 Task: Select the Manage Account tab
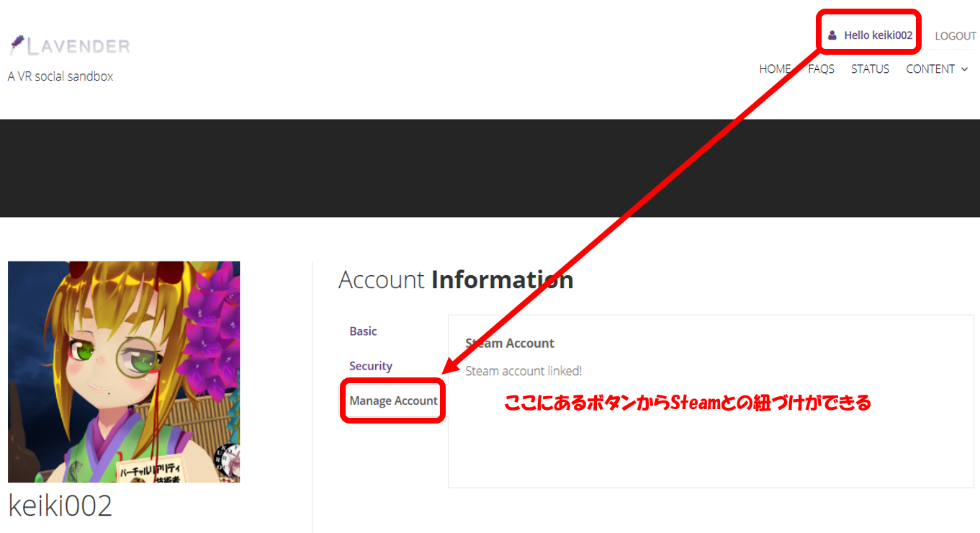[393, 400]
